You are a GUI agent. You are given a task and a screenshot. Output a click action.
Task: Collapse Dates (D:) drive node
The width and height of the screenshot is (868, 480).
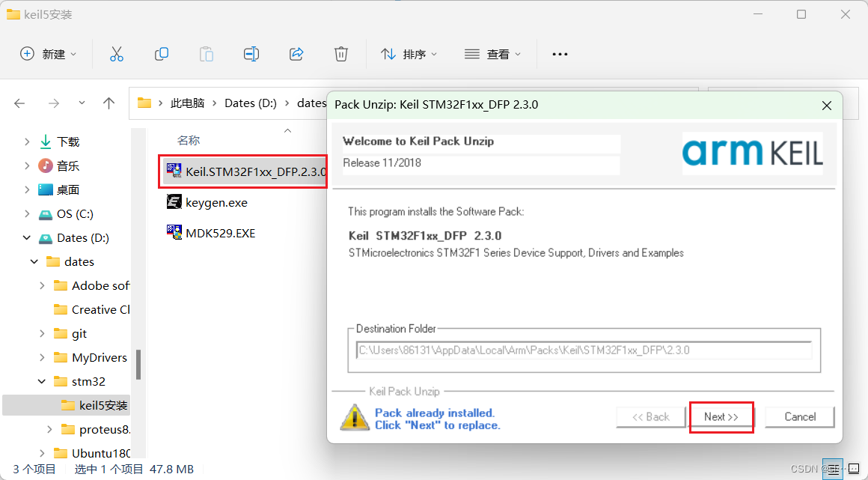click(27, 238)
